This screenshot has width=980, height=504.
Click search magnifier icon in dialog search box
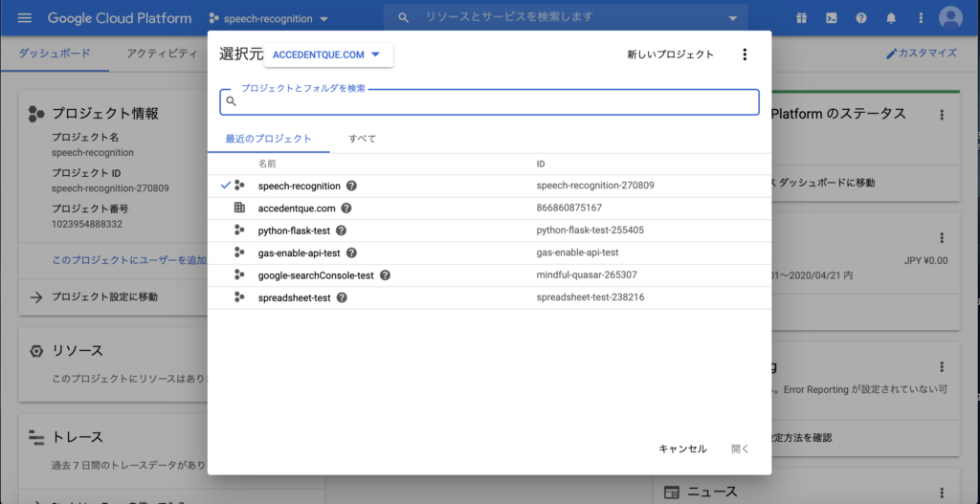pos(232,101)
